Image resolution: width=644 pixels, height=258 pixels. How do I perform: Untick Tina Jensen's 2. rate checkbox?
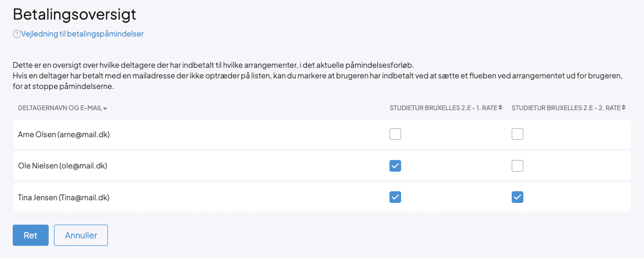point(518,197)
